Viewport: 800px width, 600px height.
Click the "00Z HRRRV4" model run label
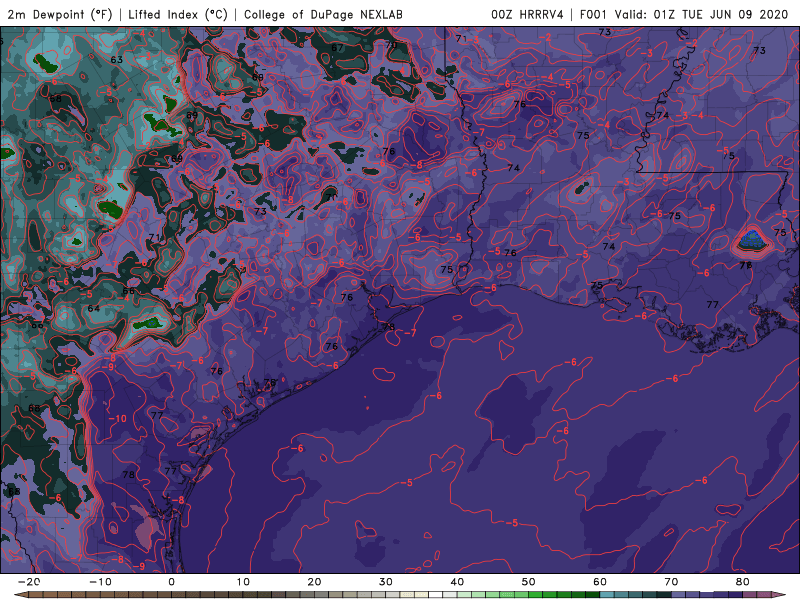527,14
